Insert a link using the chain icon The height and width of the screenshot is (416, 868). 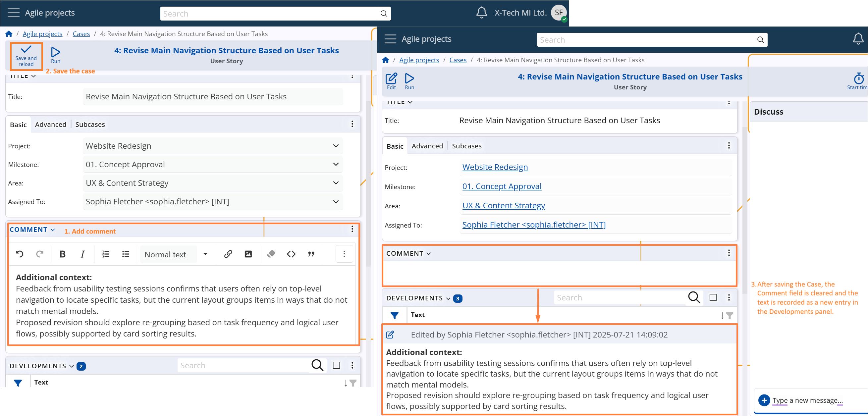point(228,254)
